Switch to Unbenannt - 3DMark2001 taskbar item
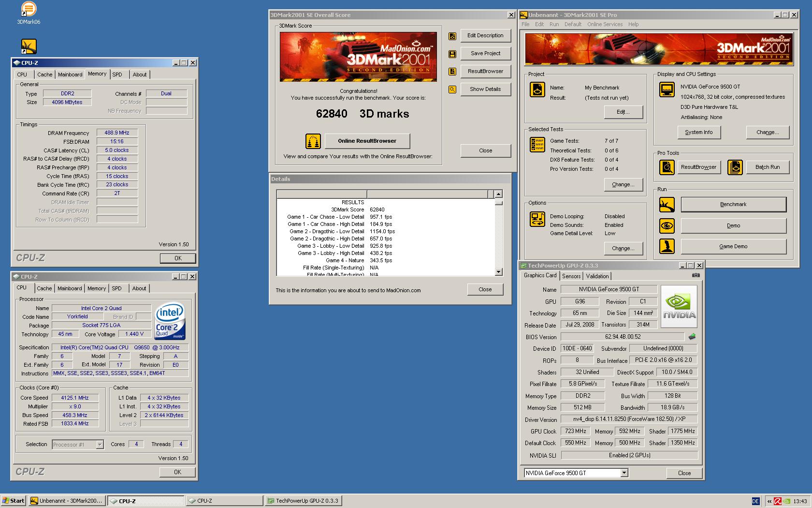Screen dimensions: 812x508 point(67,501)
